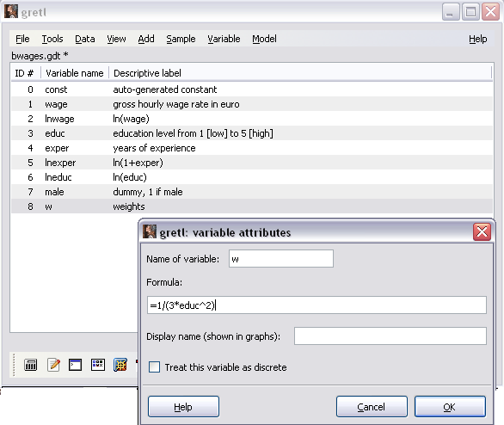Open session icon view
The image size is (504, 425).
click(x=98, y=365)
